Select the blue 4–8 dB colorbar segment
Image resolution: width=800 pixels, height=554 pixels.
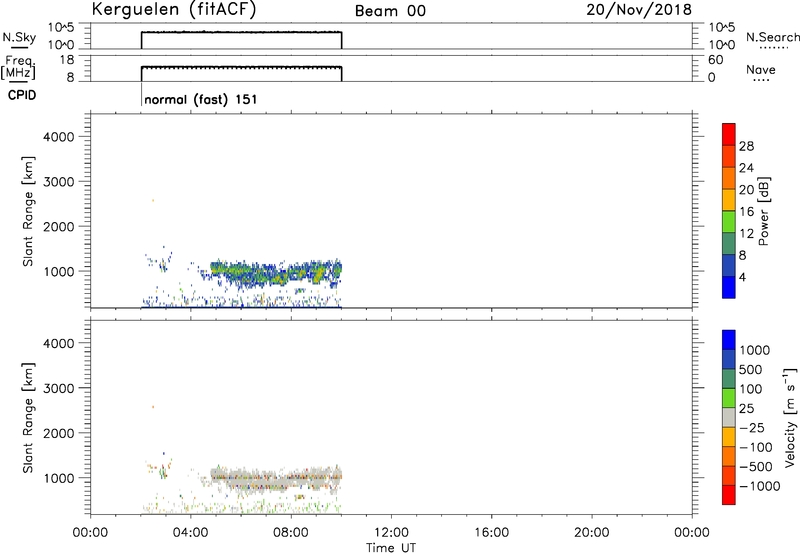729,265
